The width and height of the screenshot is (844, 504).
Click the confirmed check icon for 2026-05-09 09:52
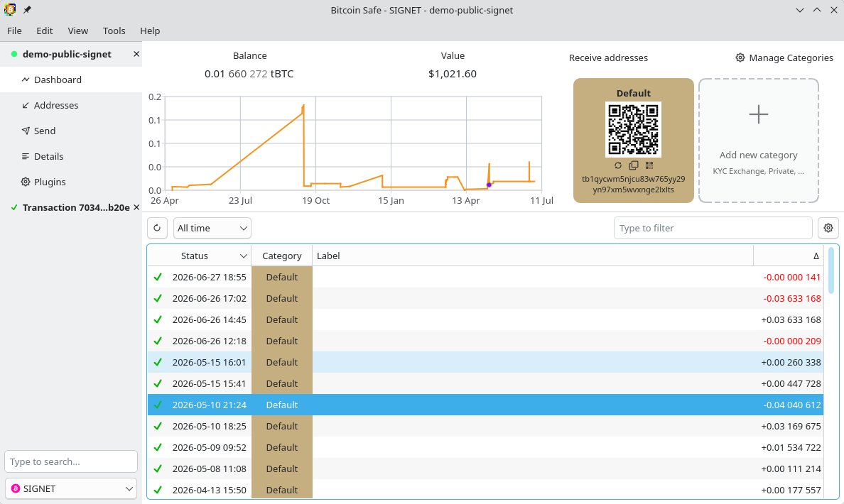[158, 447]
